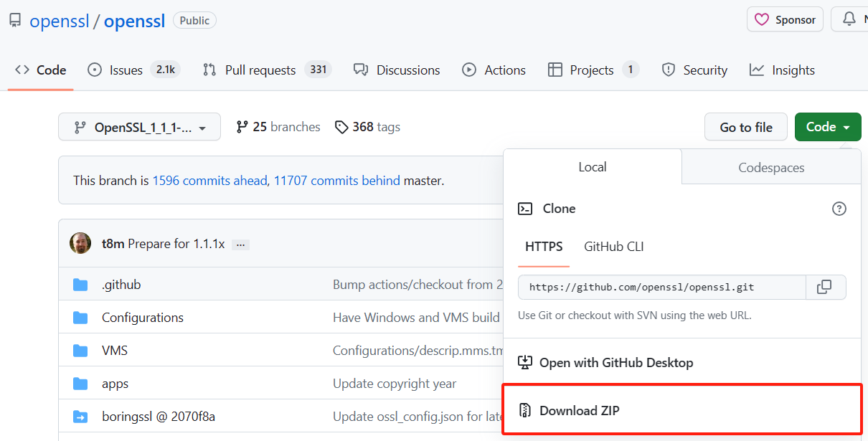Screen dimensions: 868x441
Task: Open the boringssl @ 2070f8a submodule
Action: pos(159,417)
